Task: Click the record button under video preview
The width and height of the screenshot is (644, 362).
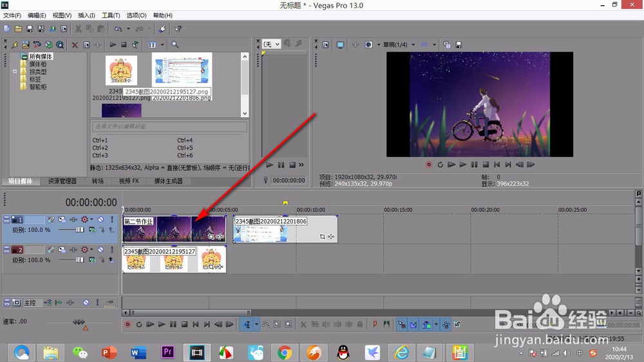Action: 429,164
